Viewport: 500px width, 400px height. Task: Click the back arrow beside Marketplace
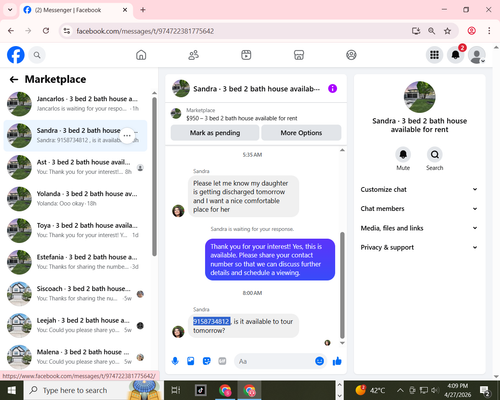pyautogui.click(x=14, y=79)
